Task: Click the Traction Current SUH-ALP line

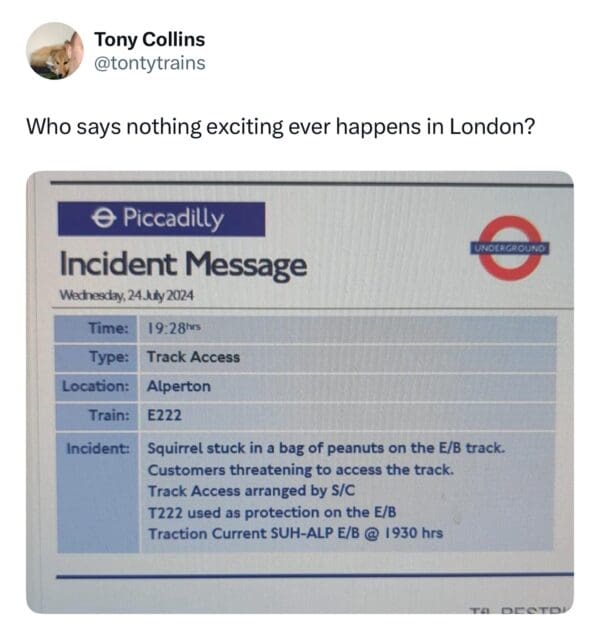Action: [295, 533]
